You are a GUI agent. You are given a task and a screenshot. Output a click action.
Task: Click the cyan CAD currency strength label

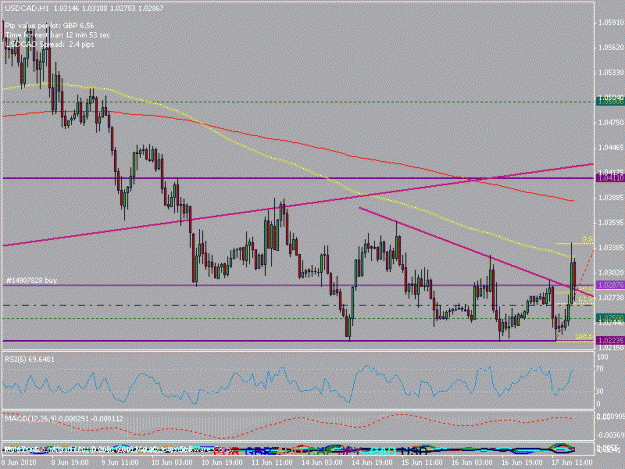[x=382, y=451]
